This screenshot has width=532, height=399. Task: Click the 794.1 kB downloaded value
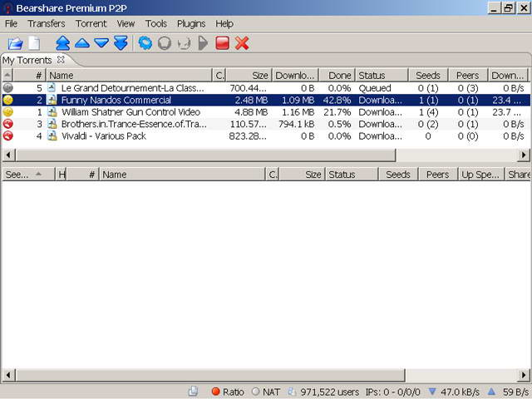pos(296,124)
